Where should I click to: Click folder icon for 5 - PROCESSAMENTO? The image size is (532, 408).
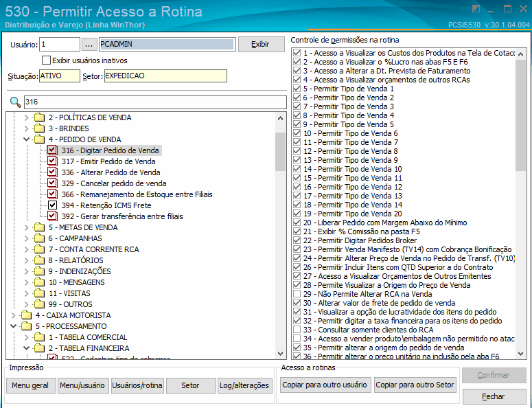[x=27, y=326]
